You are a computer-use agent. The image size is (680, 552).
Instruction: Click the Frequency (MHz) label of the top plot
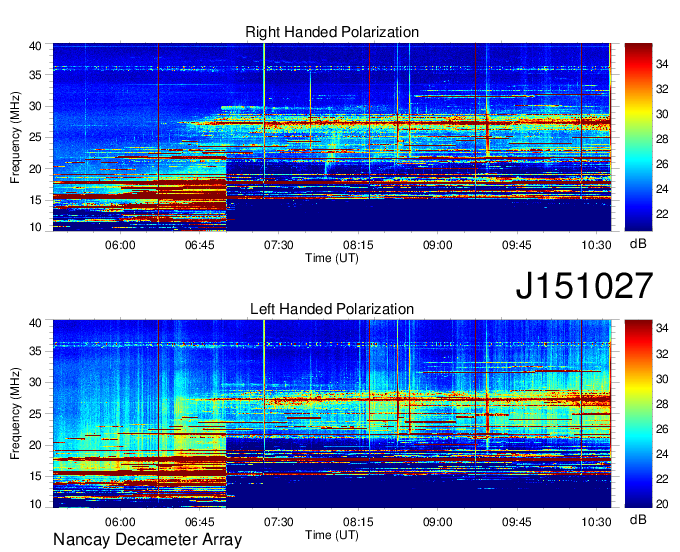[15, 137]
